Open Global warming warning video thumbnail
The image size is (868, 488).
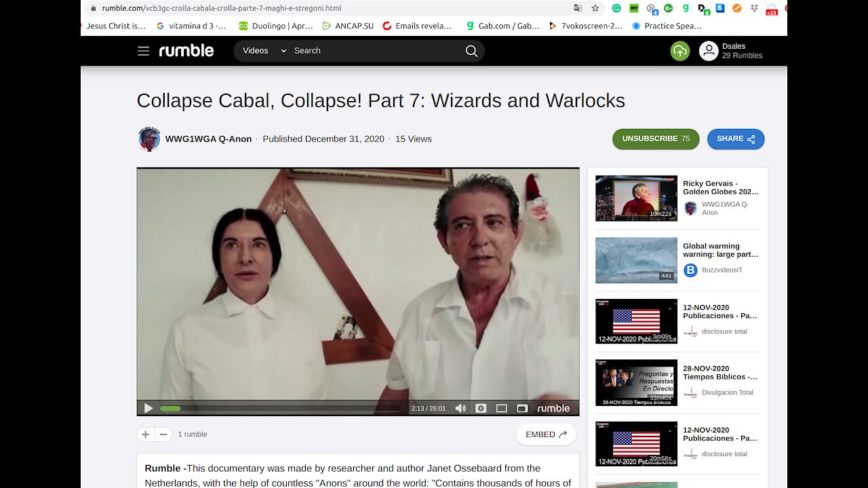pos(636,260)
